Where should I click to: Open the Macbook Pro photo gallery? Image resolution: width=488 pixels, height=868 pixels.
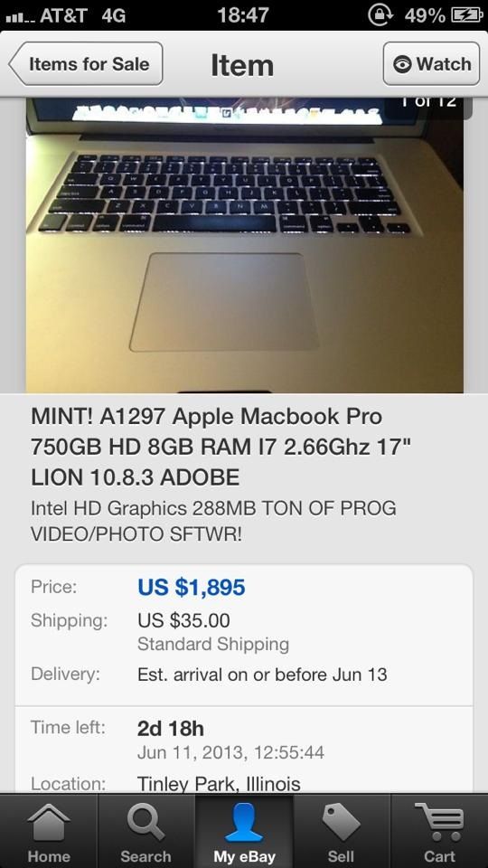click(245, 245)
